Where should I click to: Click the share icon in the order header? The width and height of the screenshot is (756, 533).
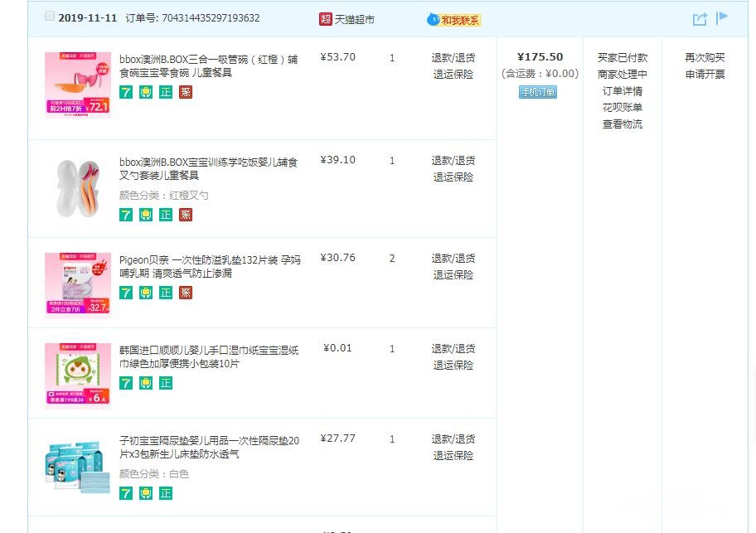[700, 19]
